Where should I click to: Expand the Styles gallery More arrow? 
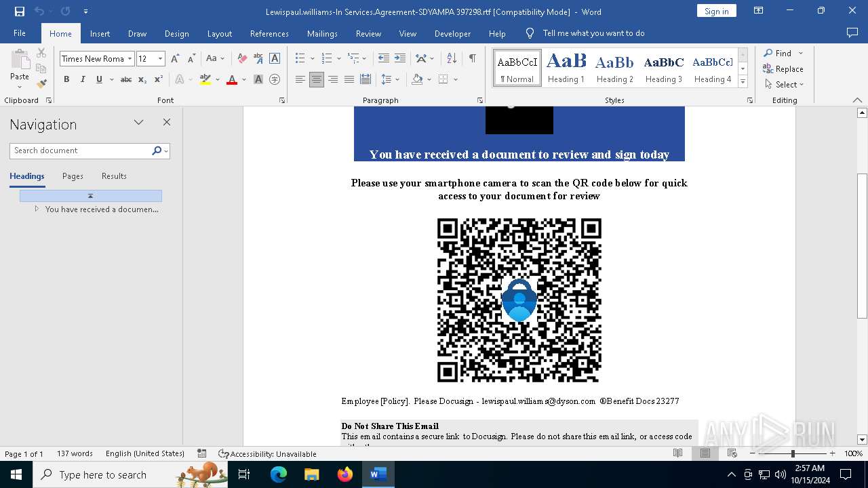(743, 82)
